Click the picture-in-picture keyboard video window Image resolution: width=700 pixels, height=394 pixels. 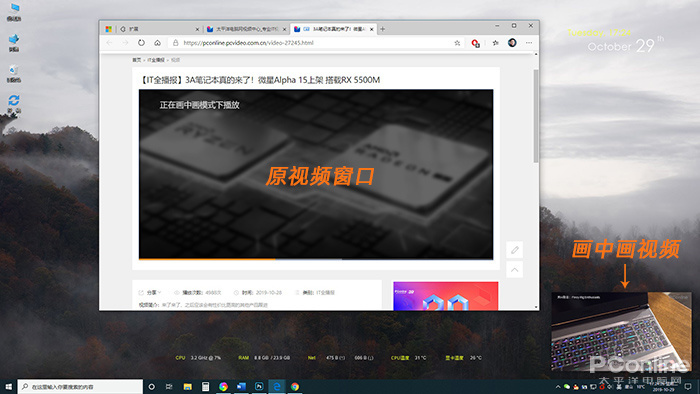pyautogui.click(x=621, y=332)
